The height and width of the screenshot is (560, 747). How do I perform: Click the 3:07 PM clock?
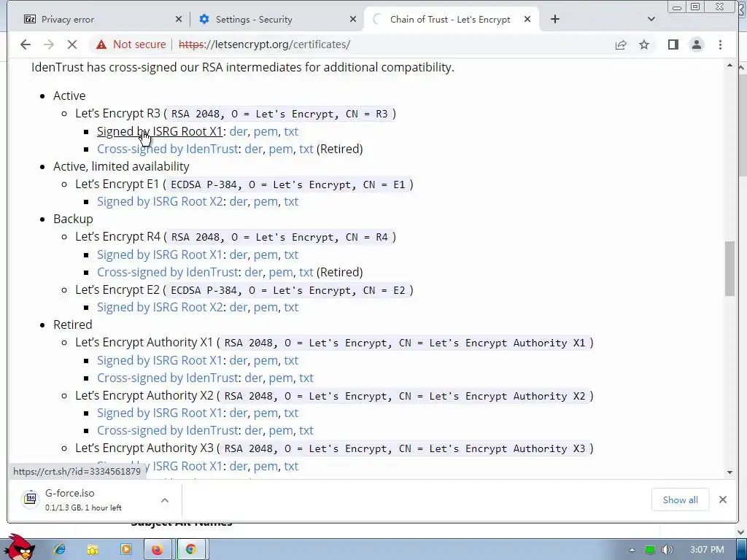(x=707, y=550)
